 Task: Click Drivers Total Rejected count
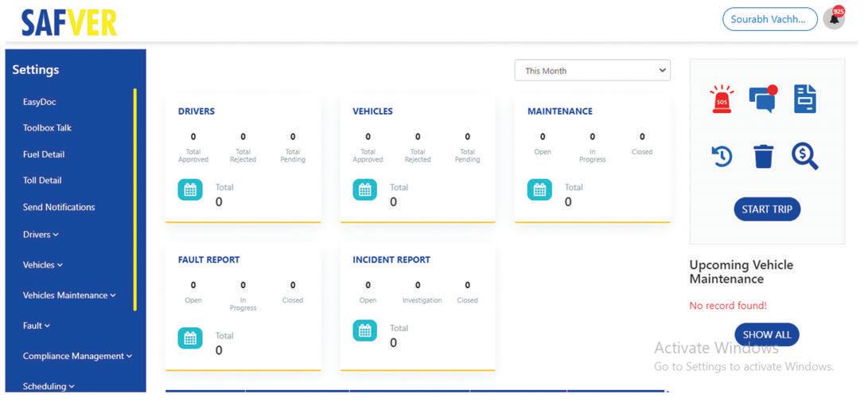(243, 137)
